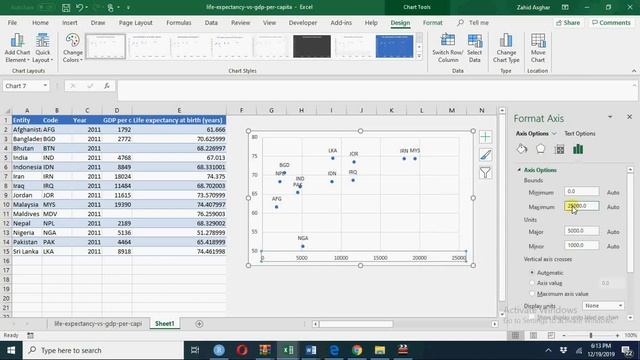
Task: Click the Undo icon
Action: pos(80,7)
